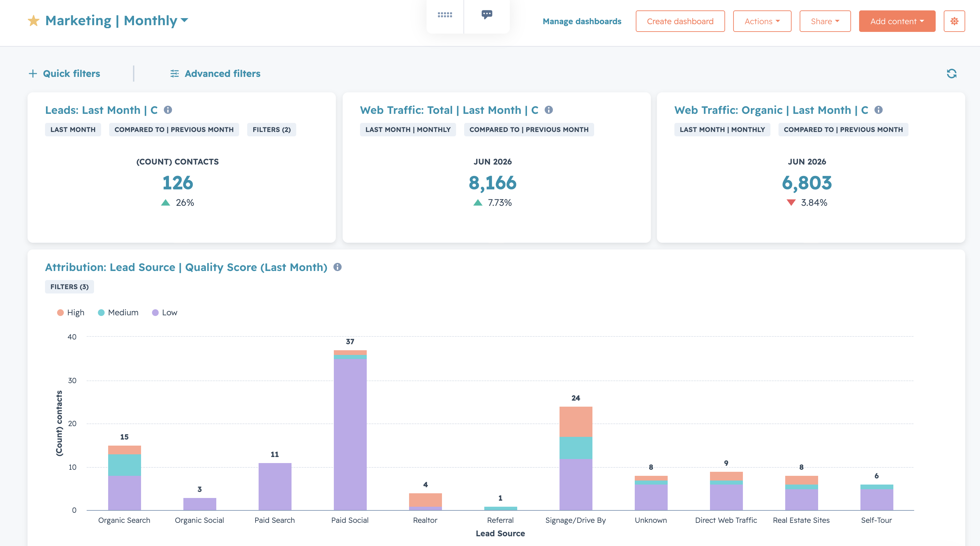Click the Manage dashboards link

point(582,21)
